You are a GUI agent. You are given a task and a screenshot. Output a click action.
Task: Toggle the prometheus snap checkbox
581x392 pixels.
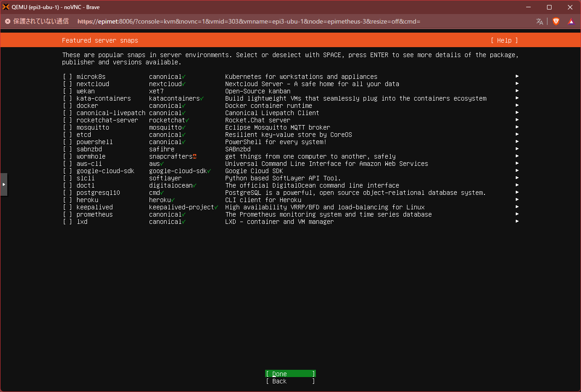click(68, 214)
